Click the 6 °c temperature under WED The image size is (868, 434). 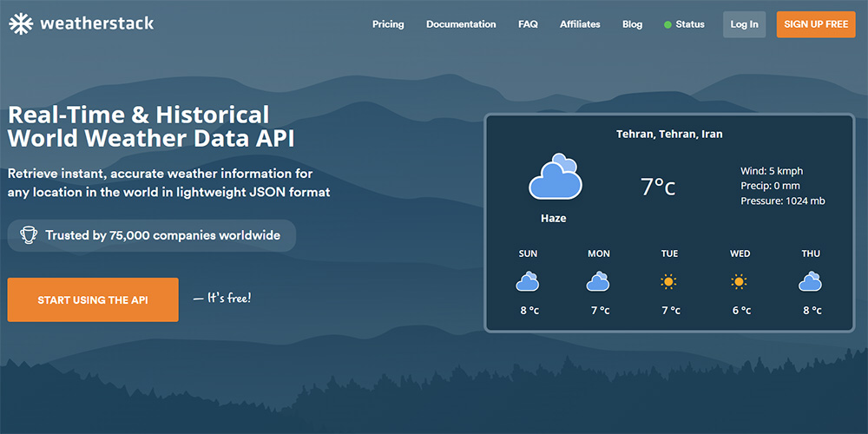742,311
